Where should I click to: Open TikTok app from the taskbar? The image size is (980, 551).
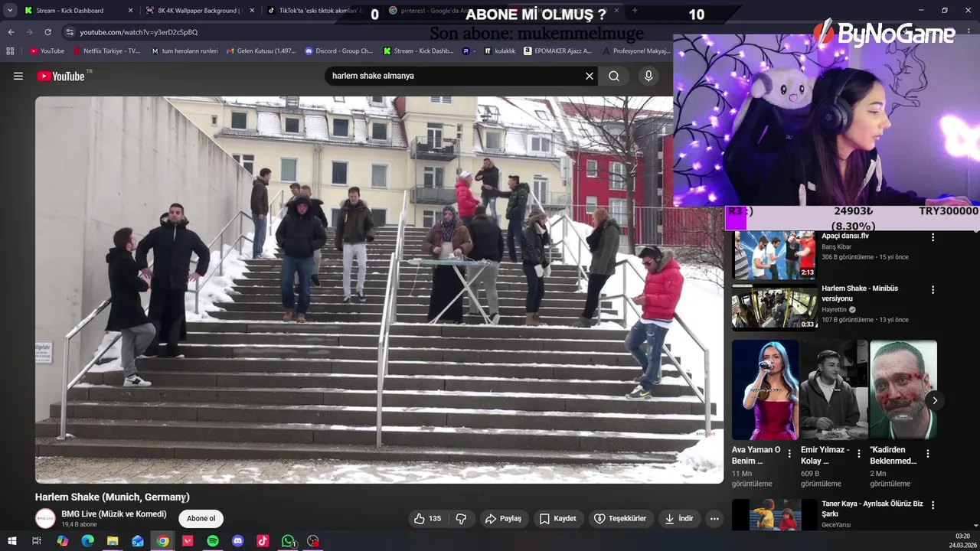(x=263, y=541)
